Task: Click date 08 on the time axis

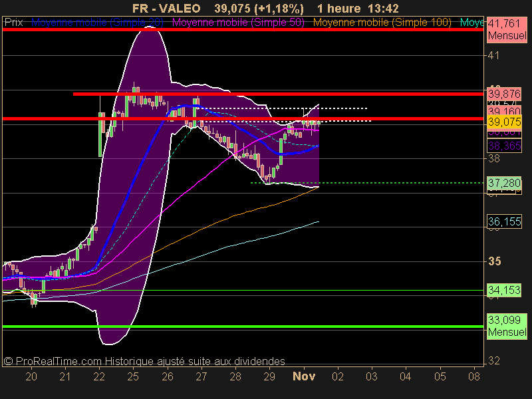Action: point(474,376)
